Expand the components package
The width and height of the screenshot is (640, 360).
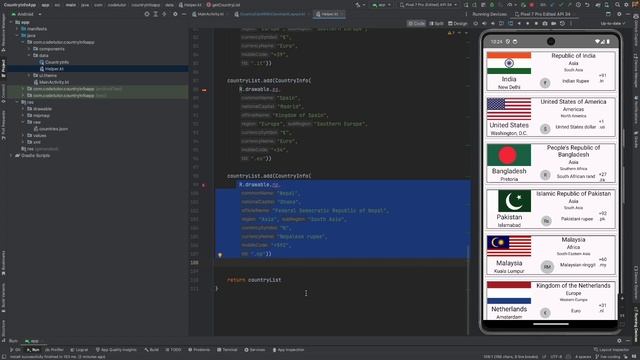pos(29,49)
